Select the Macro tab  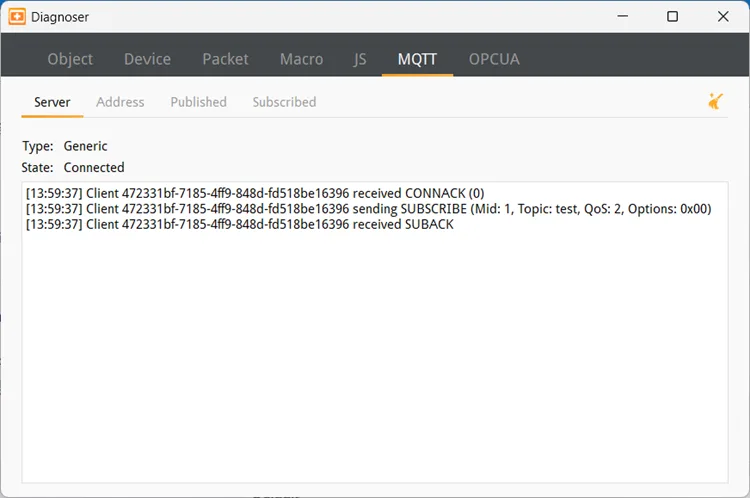click(301, 59)
